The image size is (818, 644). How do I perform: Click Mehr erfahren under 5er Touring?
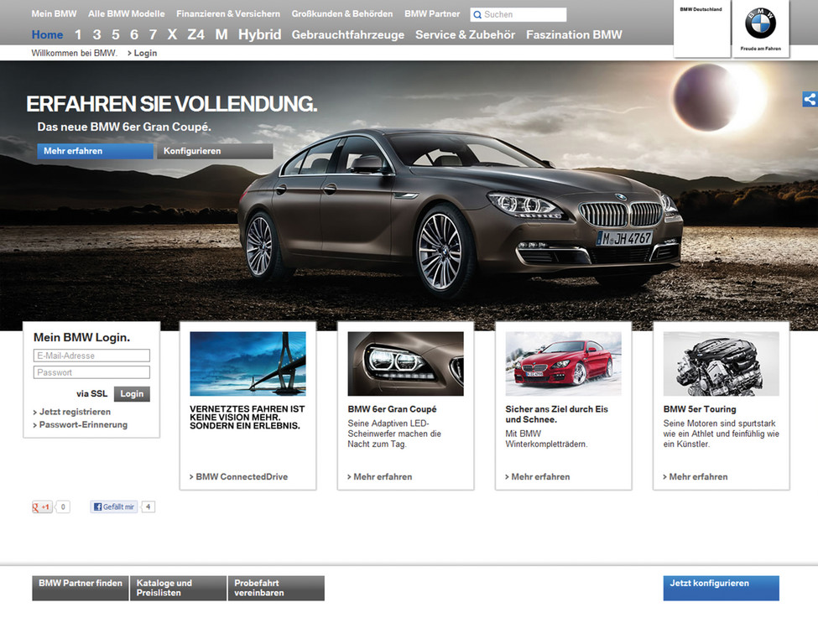696,476
